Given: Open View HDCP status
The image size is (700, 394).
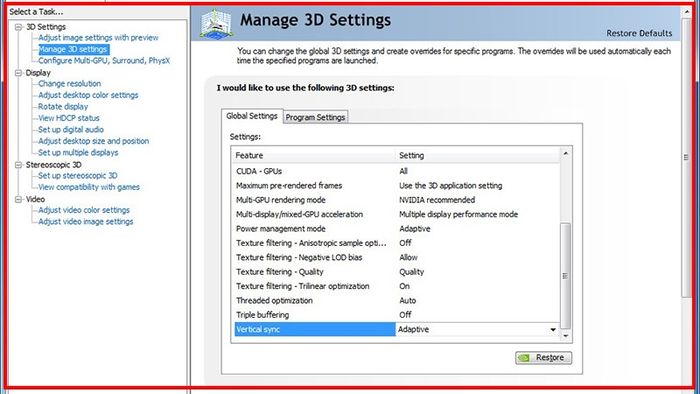Looking at the screenshot, I should (69, 118).
